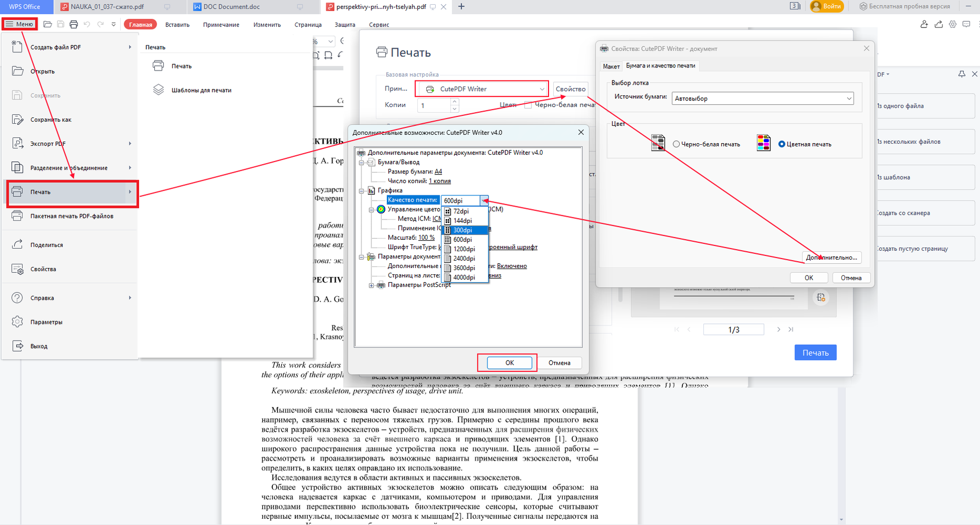
Task: Click the Печать menu entry printer icon
Action: coord(17,192)
